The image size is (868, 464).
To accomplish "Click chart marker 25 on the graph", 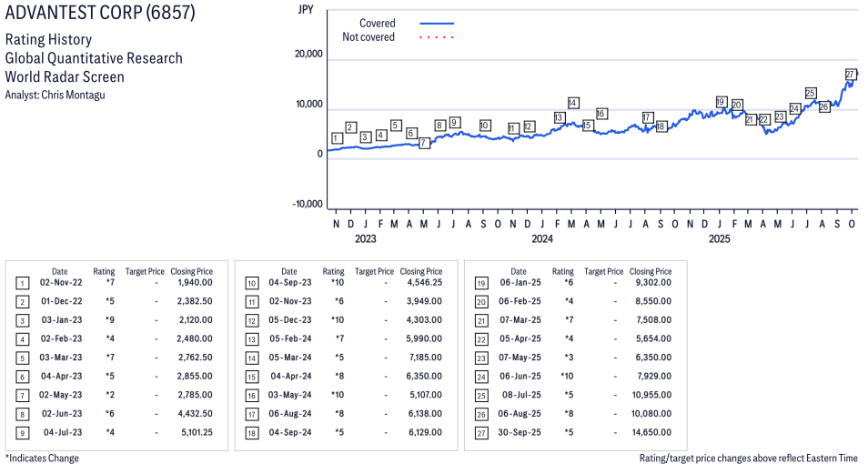I will pos(810,93).
